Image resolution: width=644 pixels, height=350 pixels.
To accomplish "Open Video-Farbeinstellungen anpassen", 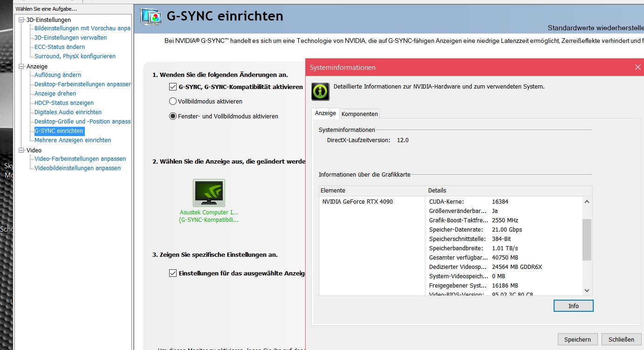I will point(80,159).
